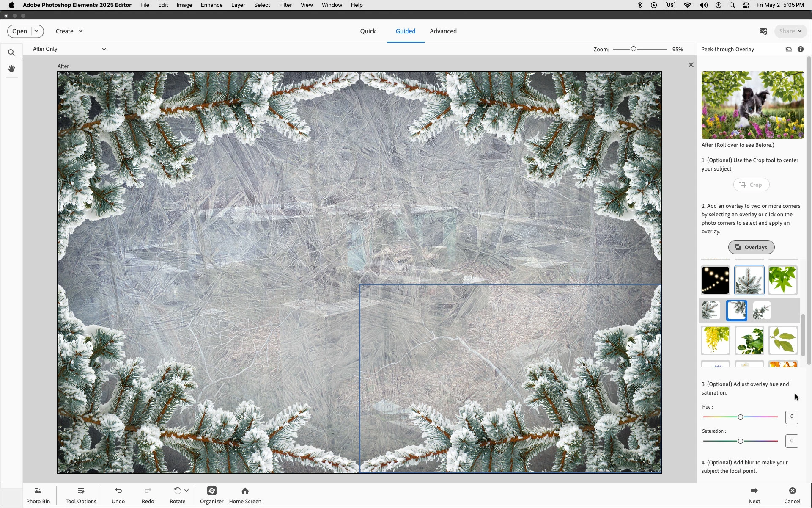The width and height of the screenshot is (812, 508).
Task: Click the Undo icon in bottom bar
Action: click(118, 491)
